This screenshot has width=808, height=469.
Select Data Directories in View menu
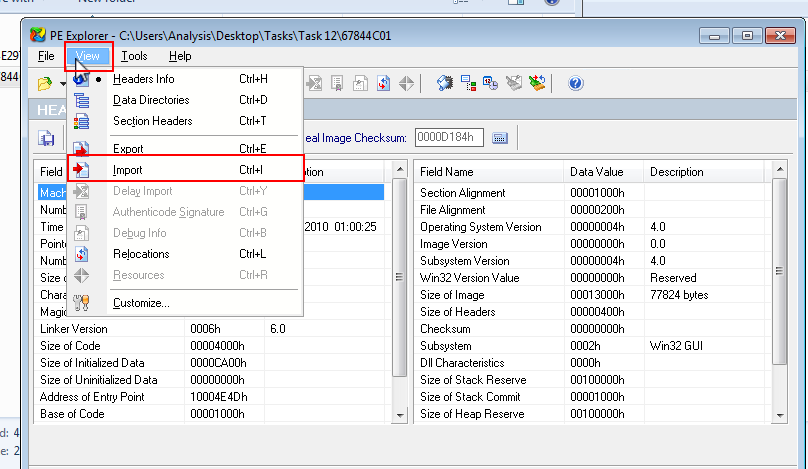(x=150, y=100)
